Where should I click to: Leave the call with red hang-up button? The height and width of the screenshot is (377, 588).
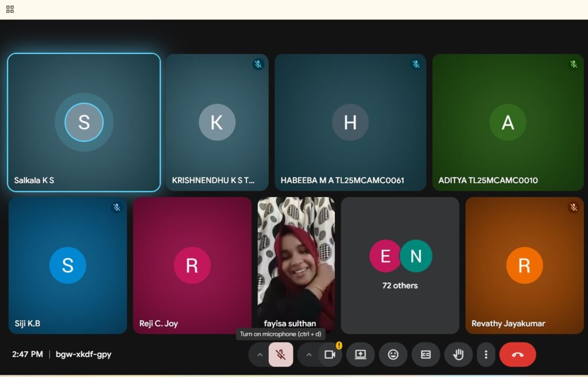click(x=517, y=355)
